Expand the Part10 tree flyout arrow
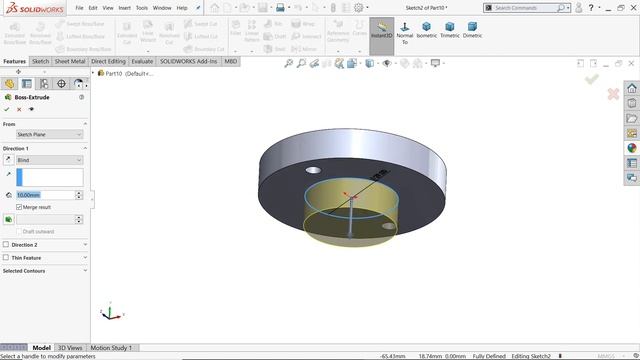 click(93, 73)
